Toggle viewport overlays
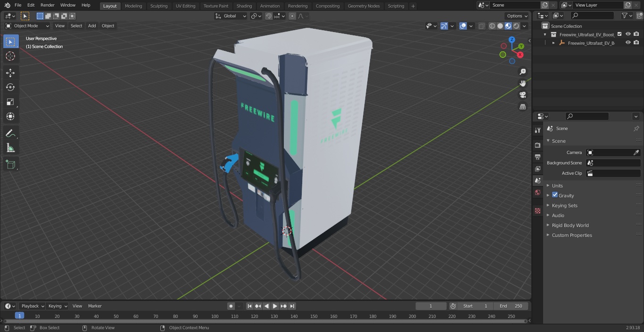644x332 pixels. pos(463,26)
